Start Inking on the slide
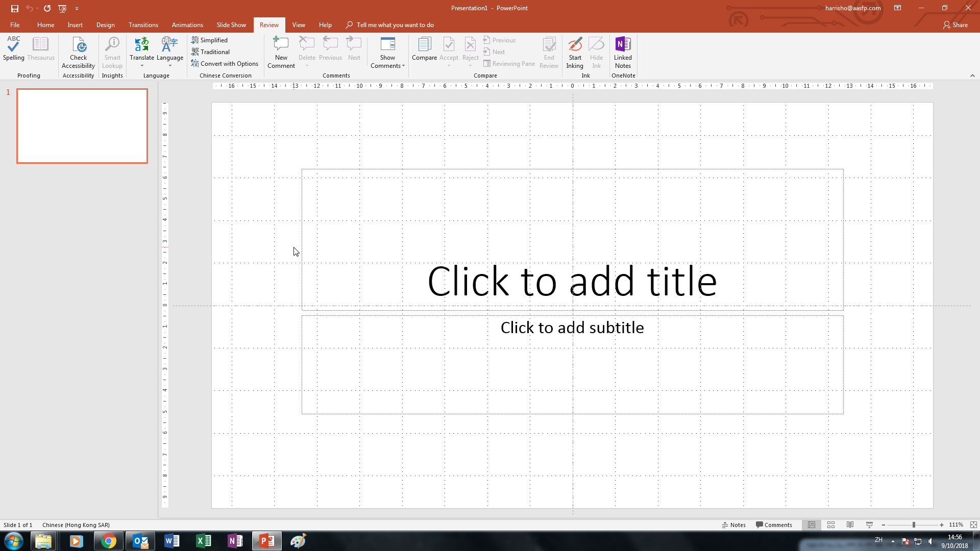Image resolution: width=980 pixels, height=551 pixels. pos(575,53)
